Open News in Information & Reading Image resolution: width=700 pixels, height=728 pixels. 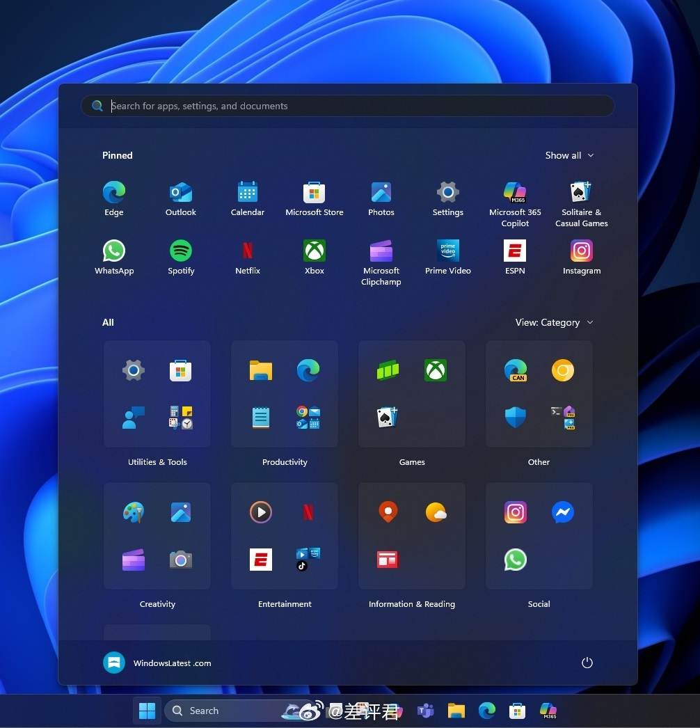[x=388, y=560]
